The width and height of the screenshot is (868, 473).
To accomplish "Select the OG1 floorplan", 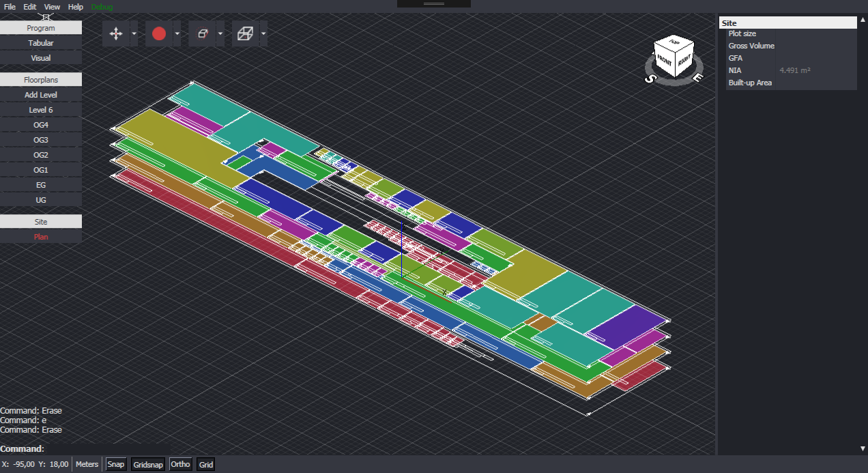I will [x=41, y=170].
